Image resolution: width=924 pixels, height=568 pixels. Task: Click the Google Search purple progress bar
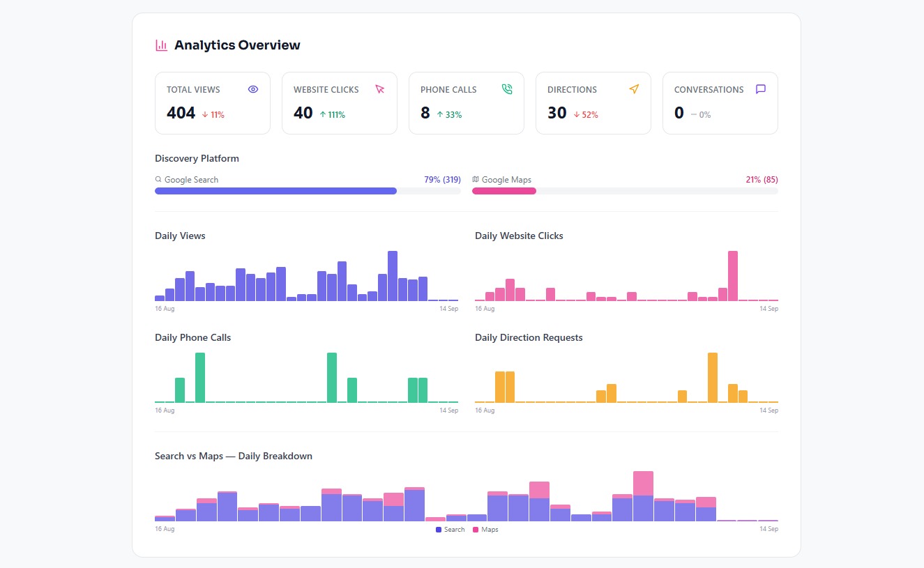(x=275, y=191)
